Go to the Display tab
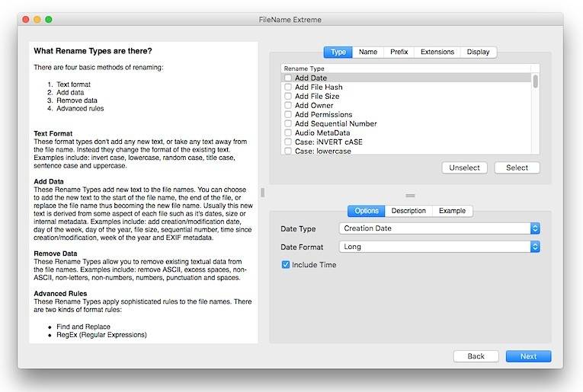Viewport: 583px width, 392px height. tap(478, 52)
